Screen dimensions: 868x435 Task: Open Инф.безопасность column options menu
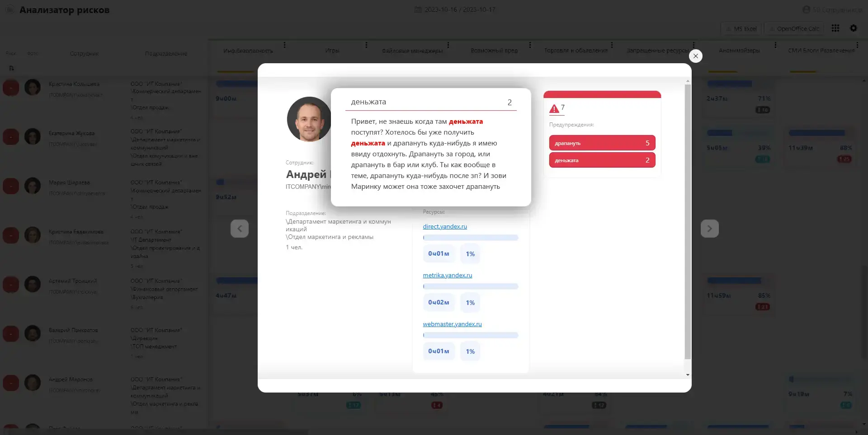(284, 45)
